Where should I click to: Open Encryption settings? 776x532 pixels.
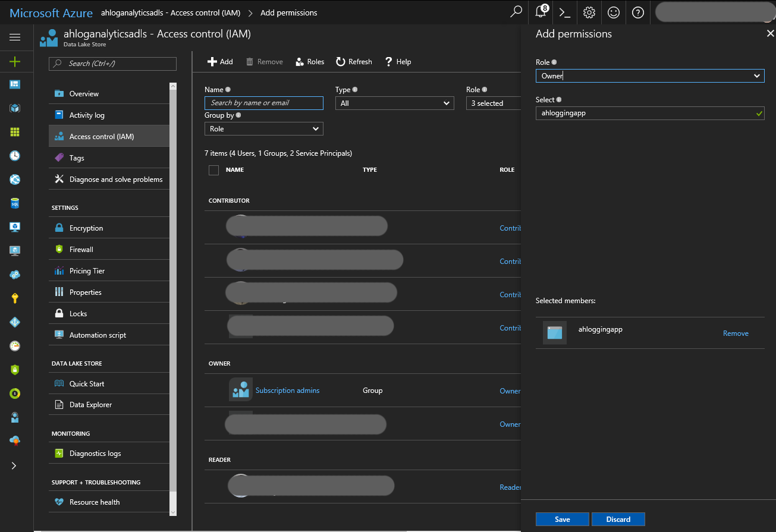109,228
